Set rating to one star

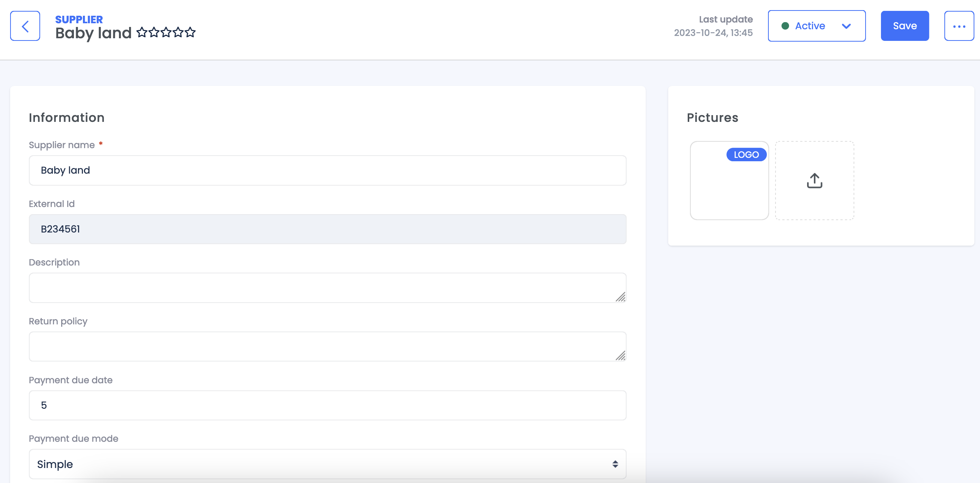point(142,32)
